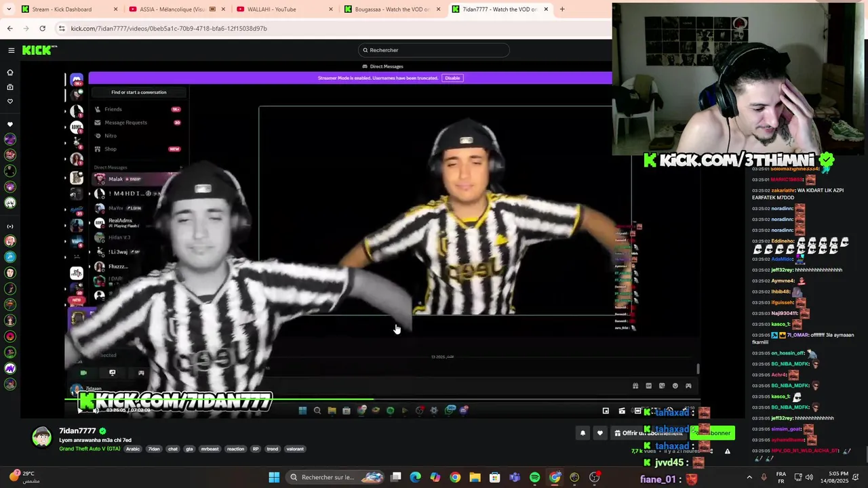Viewport: 868px width, 488px height.
Task: Launch Microsoft Edge from taskbar
Action: click(x=416, y=477)
